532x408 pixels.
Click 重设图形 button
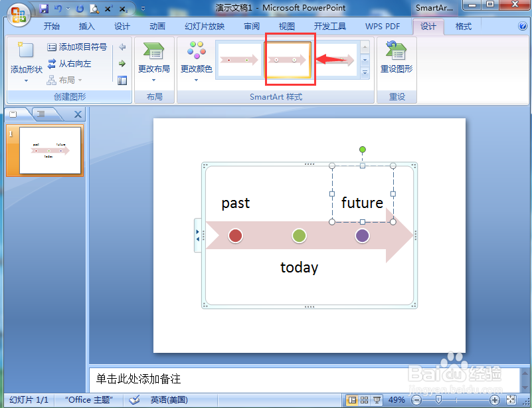point(397,58)
